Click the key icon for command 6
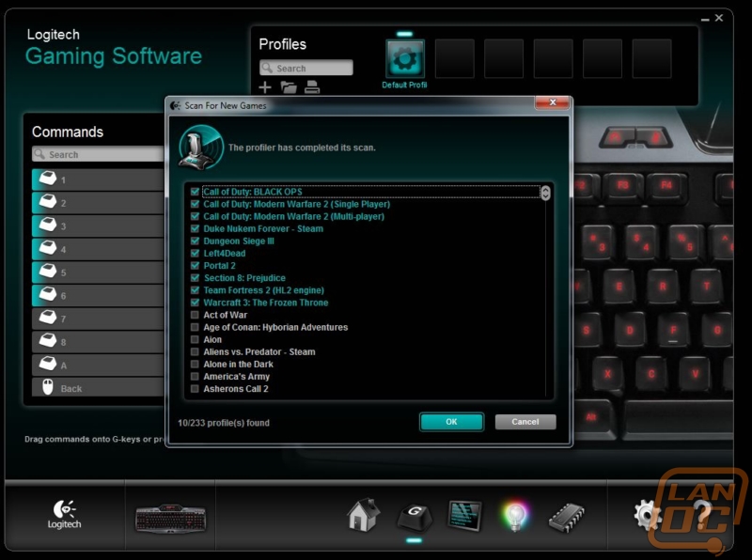The height and width of the screenshot is (560, 752). [x=48, y=294]
